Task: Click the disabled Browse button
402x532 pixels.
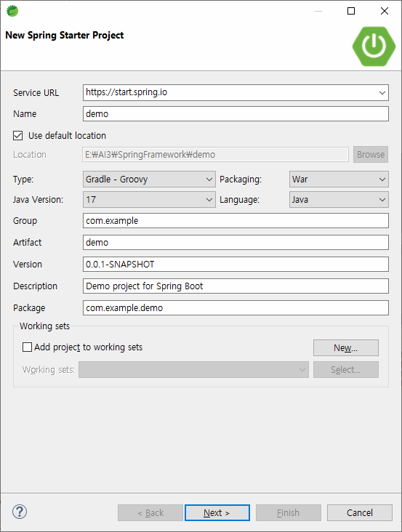Action: (x=371, y=155)
